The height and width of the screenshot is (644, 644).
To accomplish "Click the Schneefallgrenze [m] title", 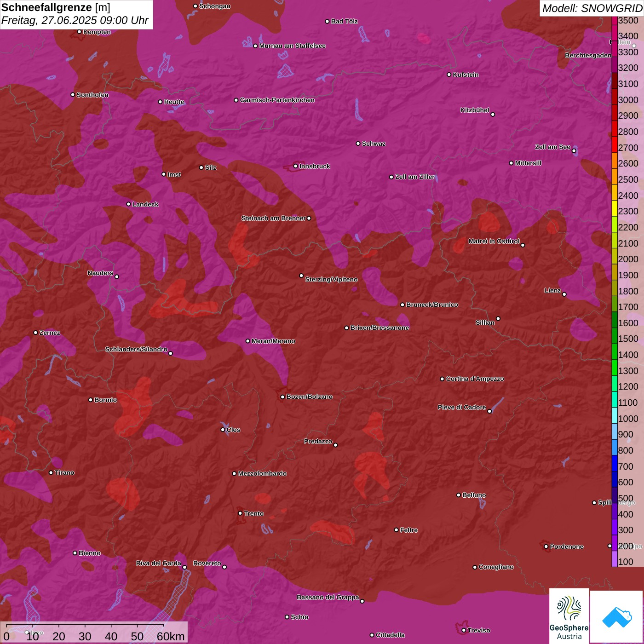I will 56,7.
